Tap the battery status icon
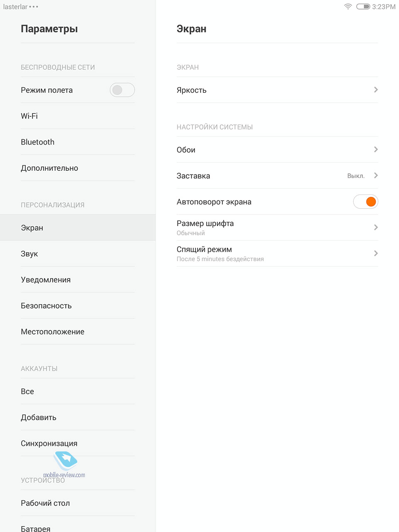The image size is (399, 532). [363, 7]
